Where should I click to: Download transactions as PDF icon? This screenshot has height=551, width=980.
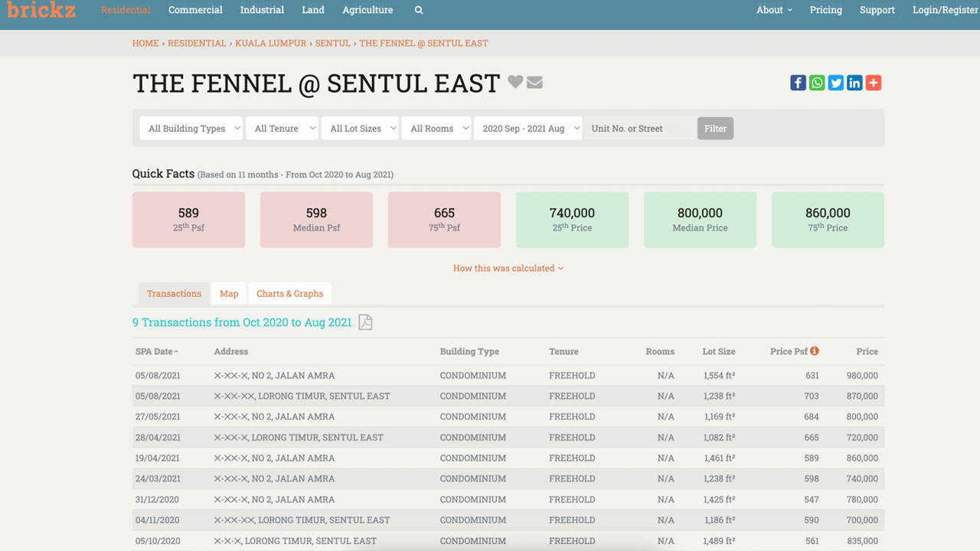click(x=365, y=323)
